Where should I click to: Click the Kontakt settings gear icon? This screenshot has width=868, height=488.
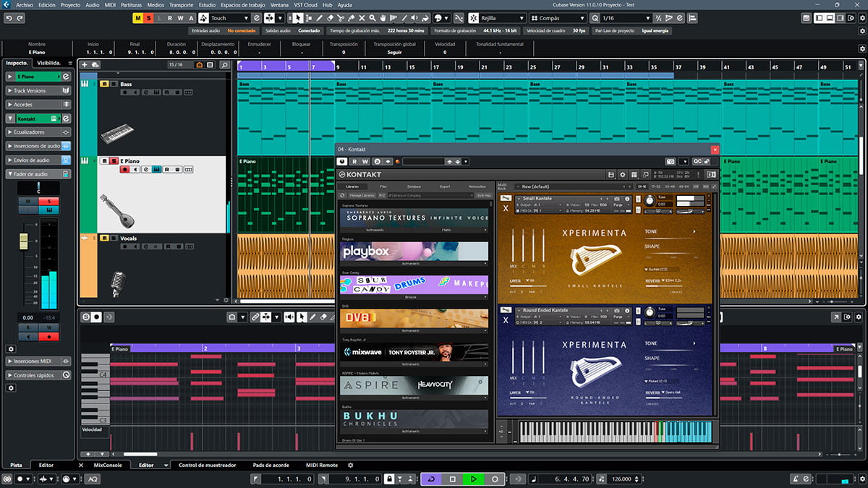623,175
